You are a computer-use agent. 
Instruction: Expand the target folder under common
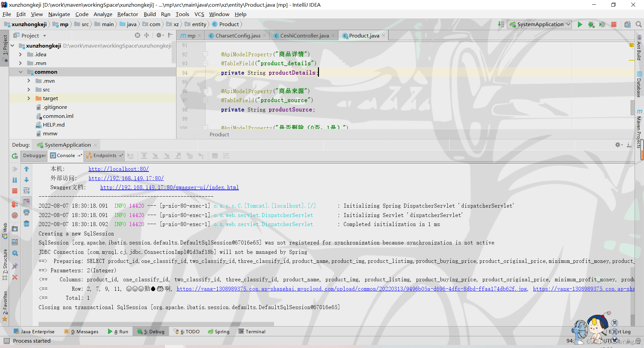(30, 98)
